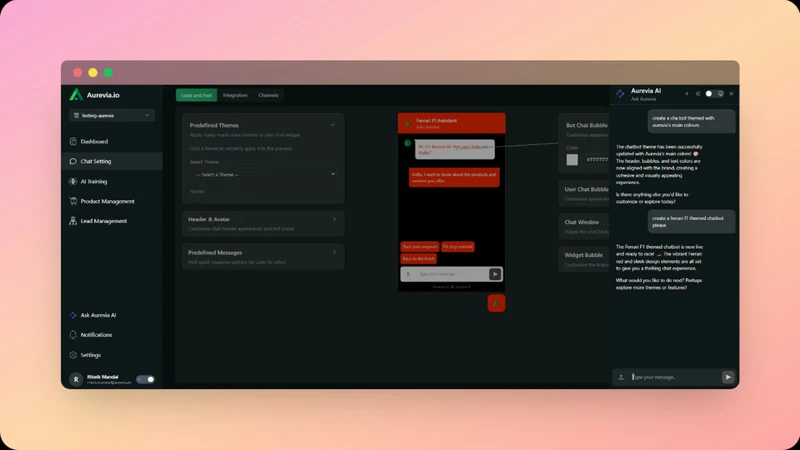Click green bot avatar in preview chat
Viewport: 800px width, 450px height.
click(x=408, y=143)
